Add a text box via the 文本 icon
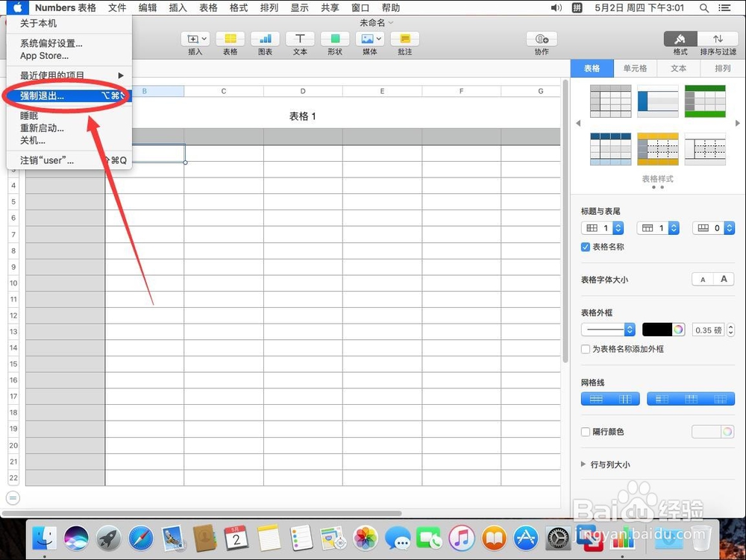 (x=300, y=39)
